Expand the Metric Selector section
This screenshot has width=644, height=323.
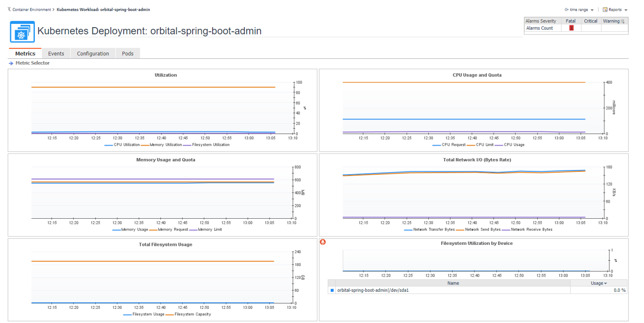coord(29,63)
